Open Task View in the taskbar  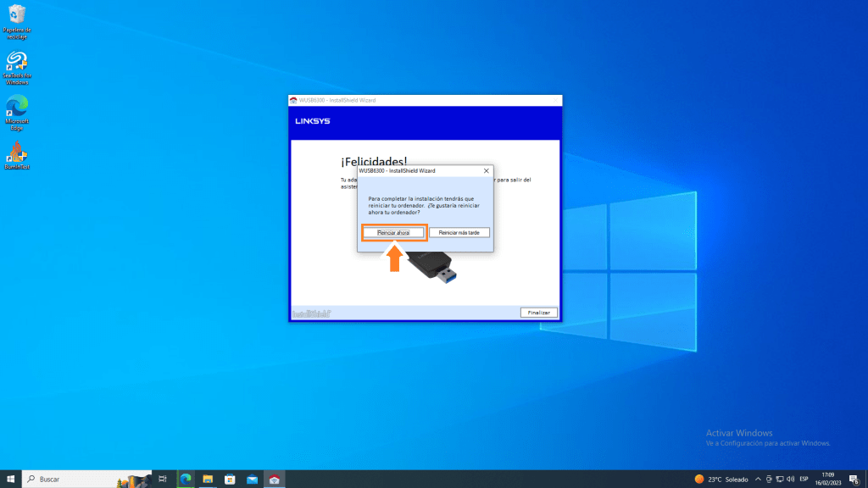pos(163,479)
